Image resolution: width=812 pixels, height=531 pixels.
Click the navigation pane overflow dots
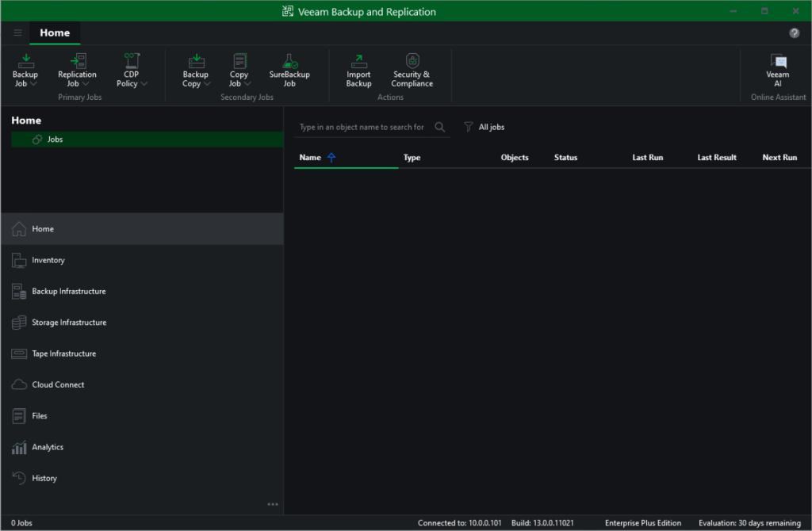(273, 504)
